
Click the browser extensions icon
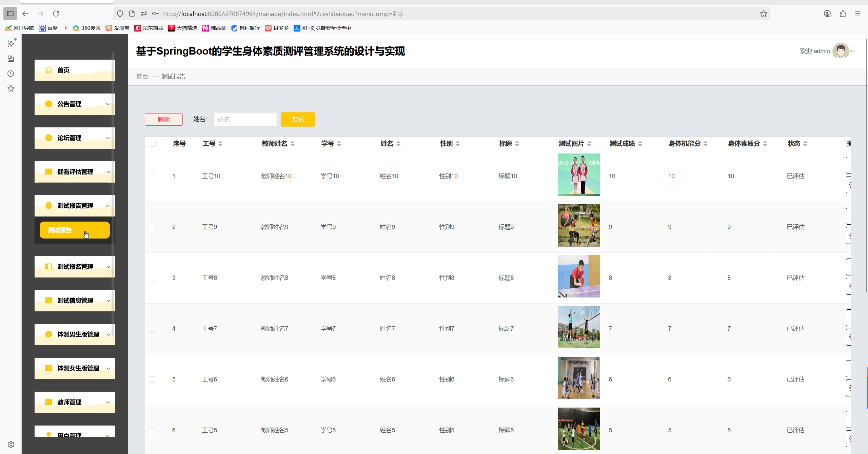(x=843, y=14)
